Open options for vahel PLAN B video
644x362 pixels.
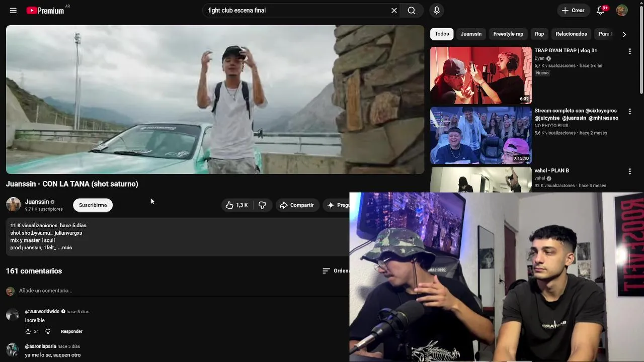[x=630, y=171]
